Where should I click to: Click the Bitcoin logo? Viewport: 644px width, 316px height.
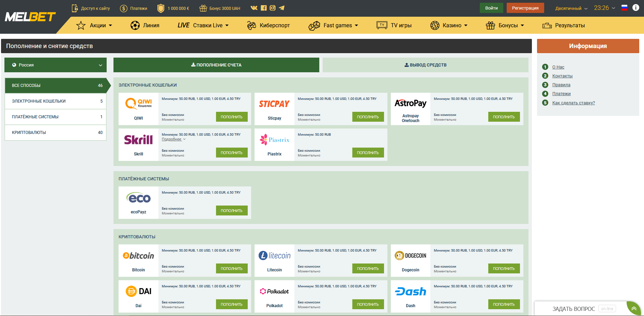pyautogui.click(x=138, y=256)
